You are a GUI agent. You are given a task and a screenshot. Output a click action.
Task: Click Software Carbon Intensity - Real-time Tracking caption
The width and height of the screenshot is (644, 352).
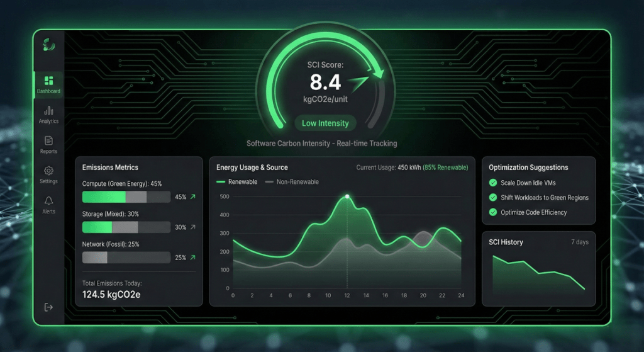321,144
